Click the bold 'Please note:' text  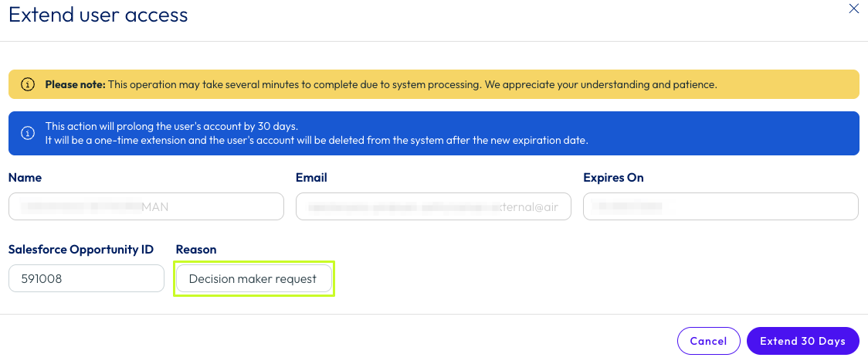pos(75,84)
